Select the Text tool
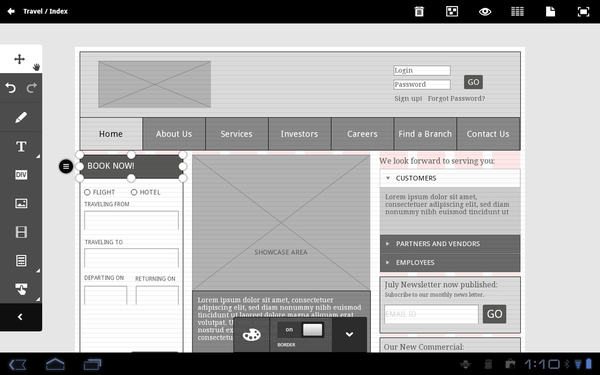The width and height of the screenshot is (600, 375). point(21,146)
